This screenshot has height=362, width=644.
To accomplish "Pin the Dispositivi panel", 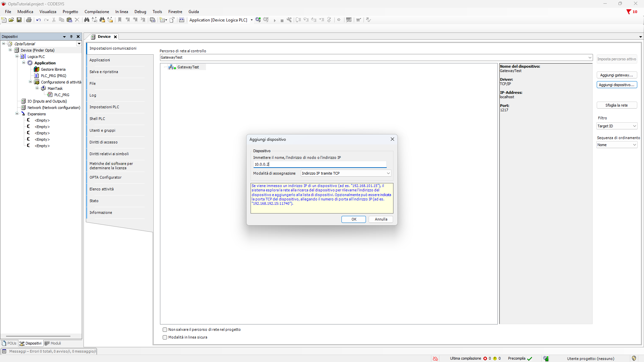I will coord(71,37).
